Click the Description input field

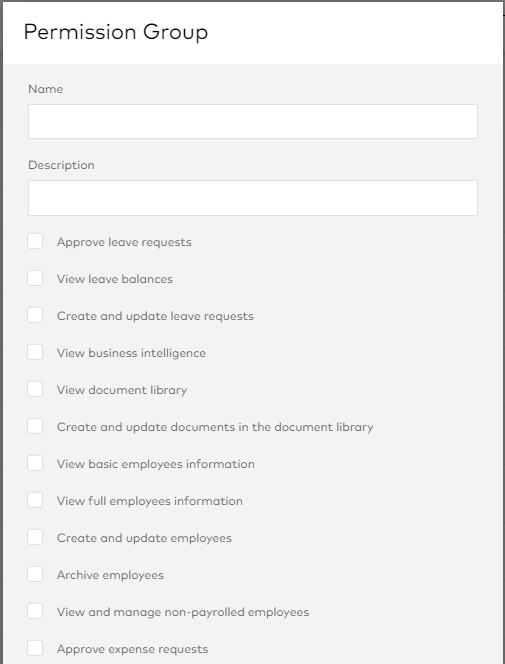pyautogui.click(x=253, y=198)
